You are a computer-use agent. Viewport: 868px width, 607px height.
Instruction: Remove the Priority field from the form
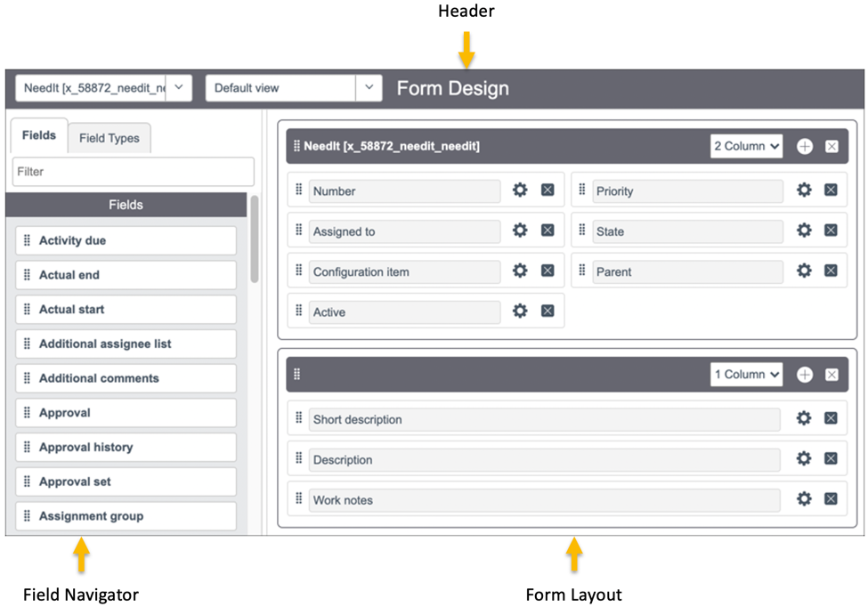coord(829,190)
